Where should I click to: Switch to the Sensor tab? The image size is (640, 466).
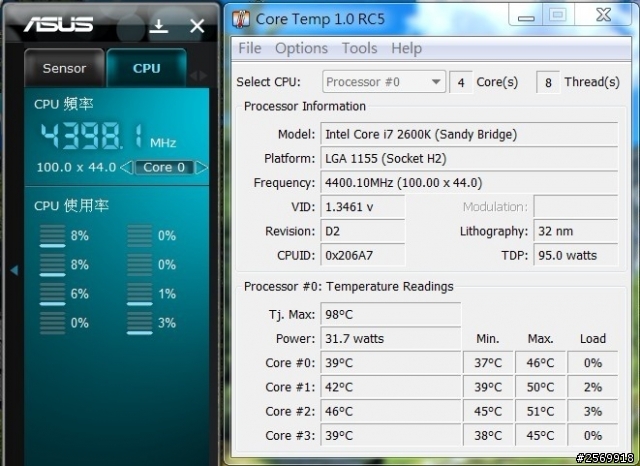(x=64, y=68)
